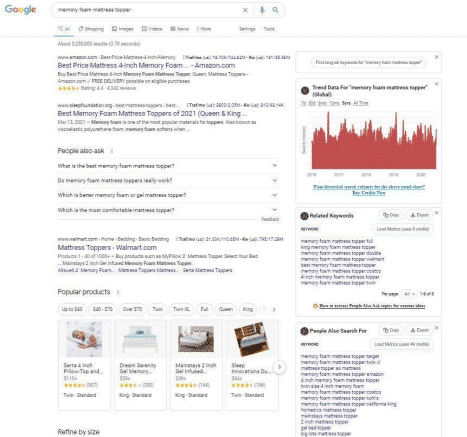Copy the Related Keywords list
Viewport: 467px width, 437px height.
coord(391,215)
